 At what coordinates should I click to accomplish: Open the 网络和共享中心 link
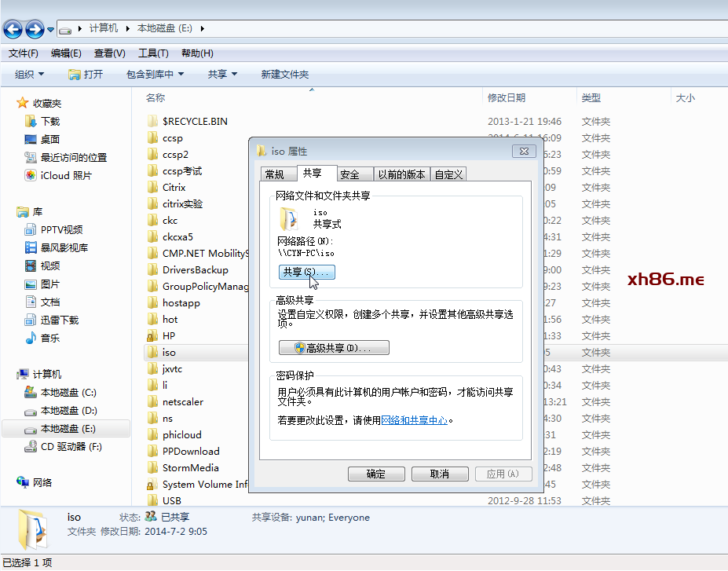point(414,421)
